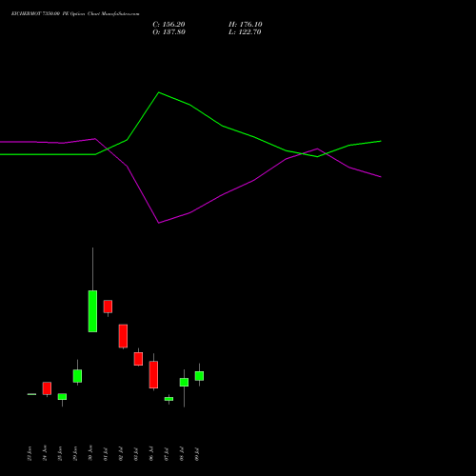Select the 01 Jul date label
Image resolution: width=476 pixels, height=476 pixels.
106,454
